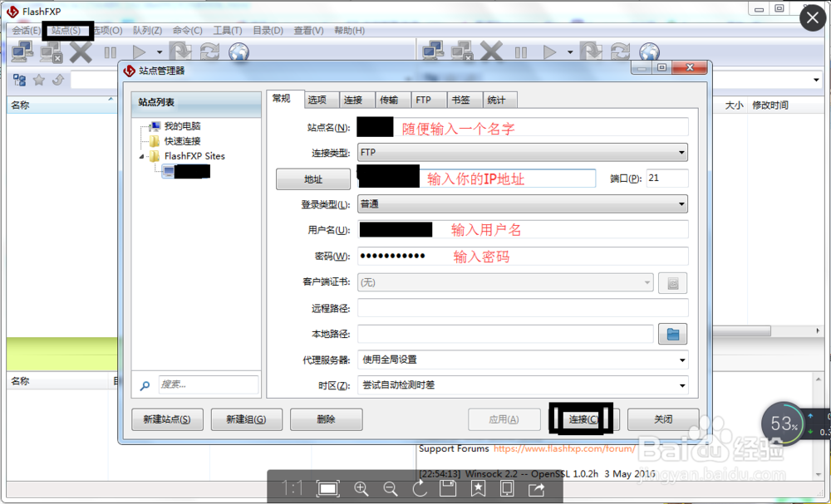Open the 登录类型 dropdown
The image size is (831, 504).
tap(523, 204)
